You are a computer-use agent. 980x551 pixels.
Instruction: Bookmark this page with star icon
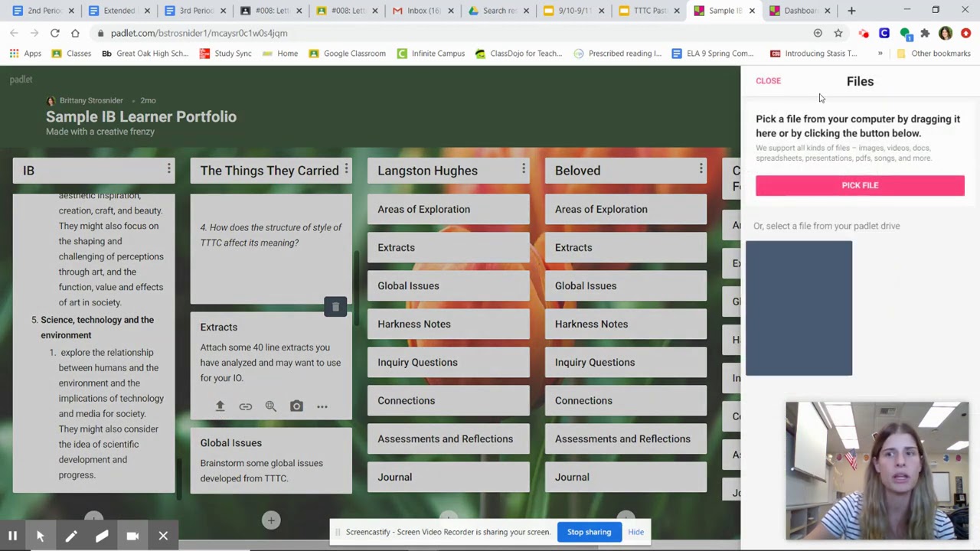[x=838, y=33]
